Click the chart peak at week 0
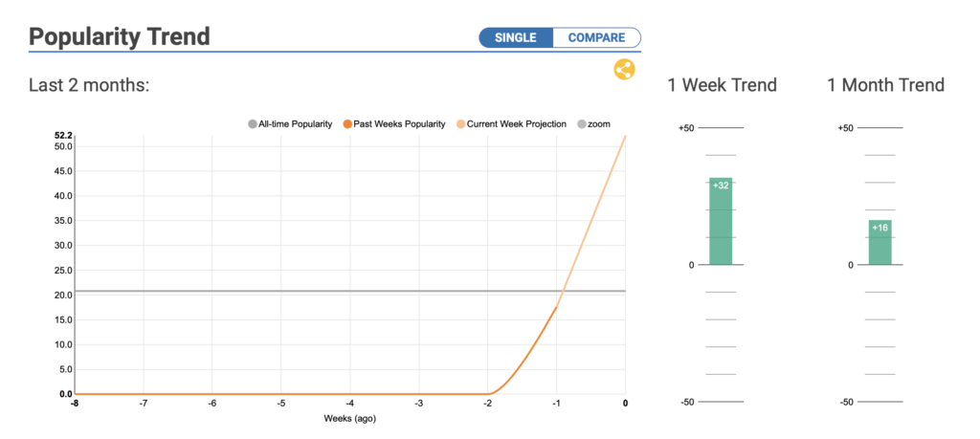The image size is (980, 439). [625, 136]
